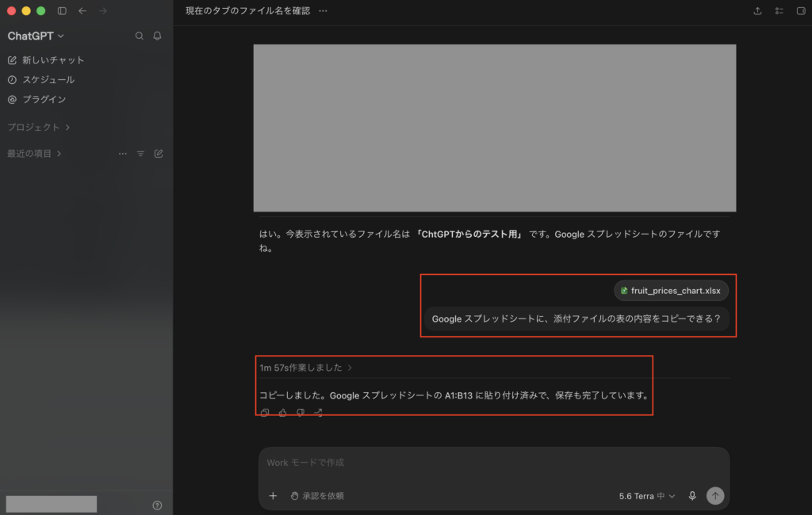Focus the Work モードで作成 input field

[494, 463]
